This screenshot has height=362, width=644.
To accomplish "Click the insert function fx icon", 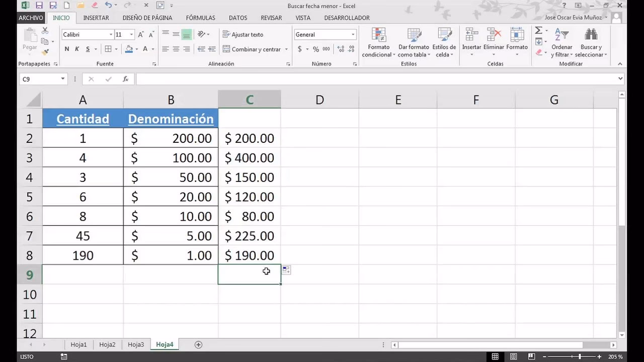I will [x=126, y=79].
